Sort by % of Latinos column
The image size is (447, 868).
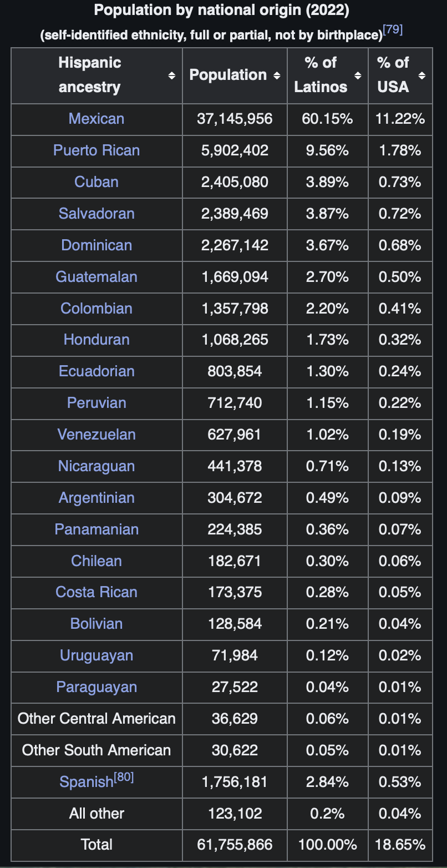click(358, 75)
